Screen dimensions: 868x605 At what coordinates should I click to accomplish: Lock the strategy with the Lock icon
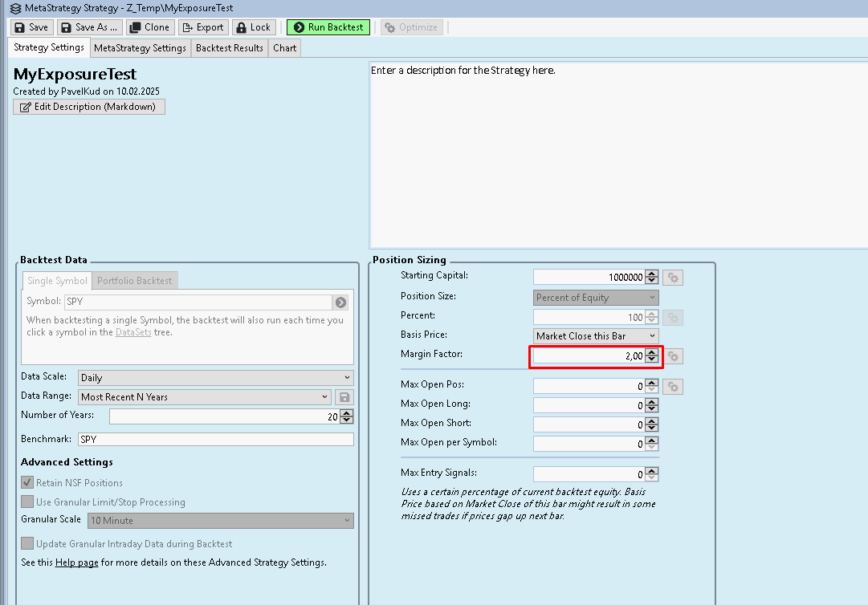click(x=241, y=27)
